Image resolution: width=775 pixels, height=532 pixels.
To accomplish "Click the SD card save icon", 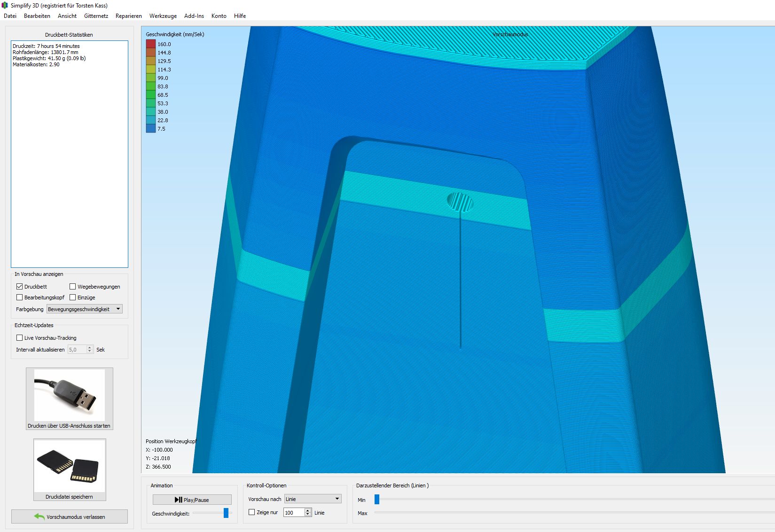I will coord(69,466).
